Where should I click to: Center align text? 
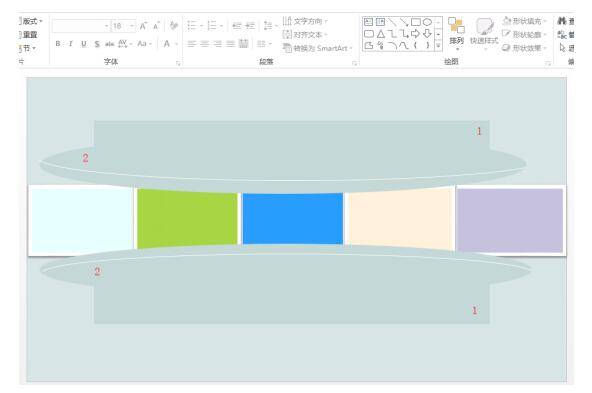tap(205, 44)
